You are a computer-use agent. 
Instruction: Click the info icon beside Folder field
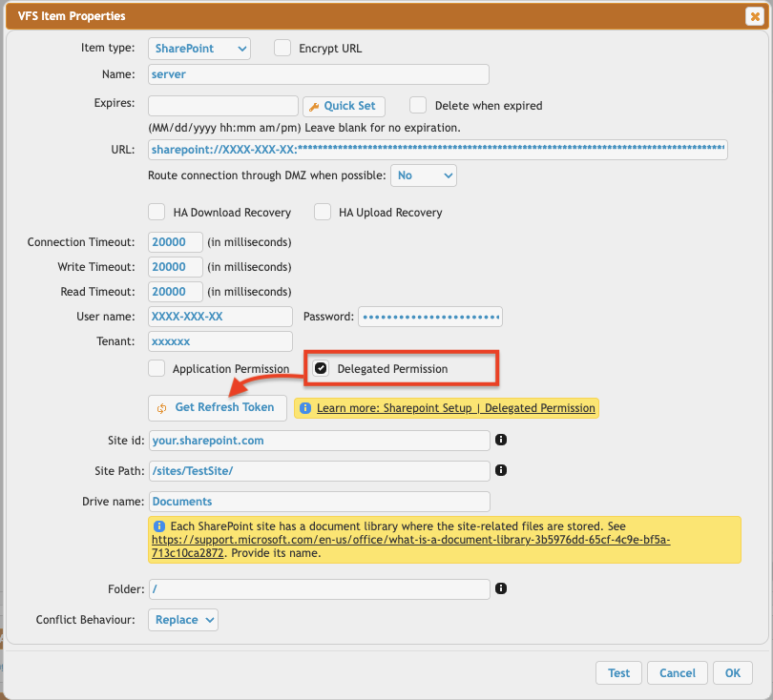[501, 588]
